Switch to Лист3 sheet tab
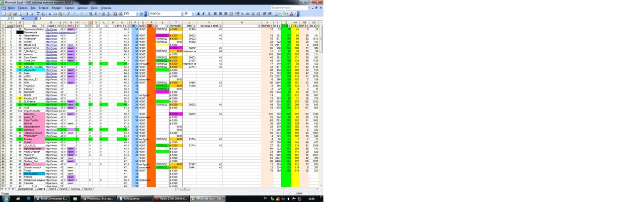Image resolution: width=644 pixels, height=202 pixels. click(88, 189)
